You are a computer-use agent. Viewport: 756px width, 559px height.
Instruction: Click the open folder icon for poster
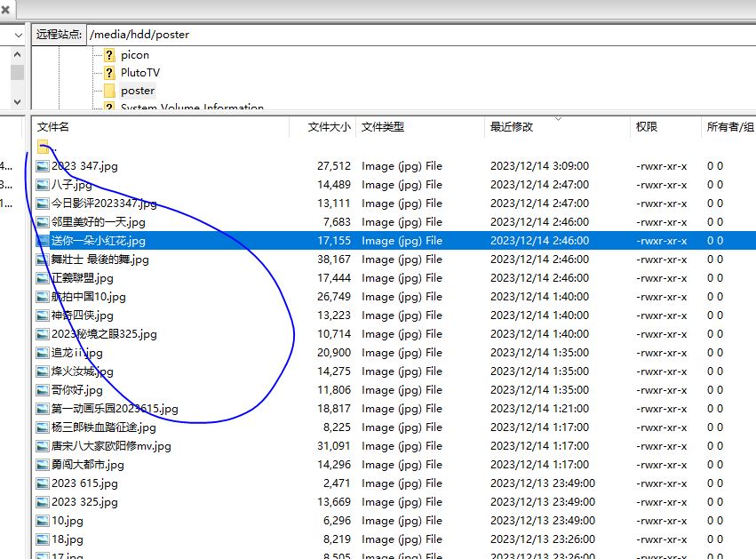tap(109, 91)
